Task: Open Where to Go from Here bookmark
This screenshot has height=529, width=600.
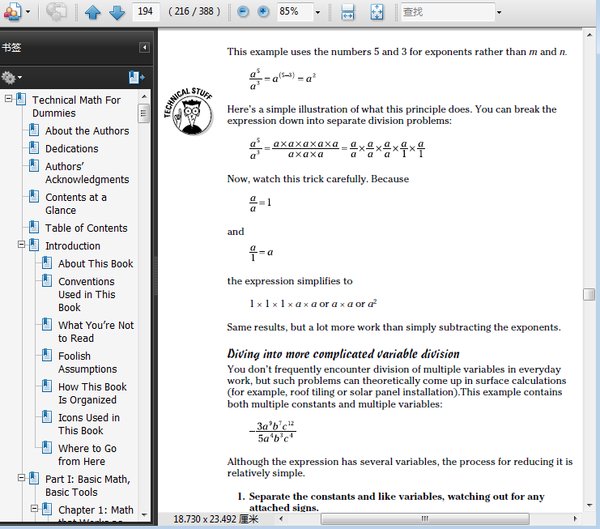Action: click(x=88, y=455)
